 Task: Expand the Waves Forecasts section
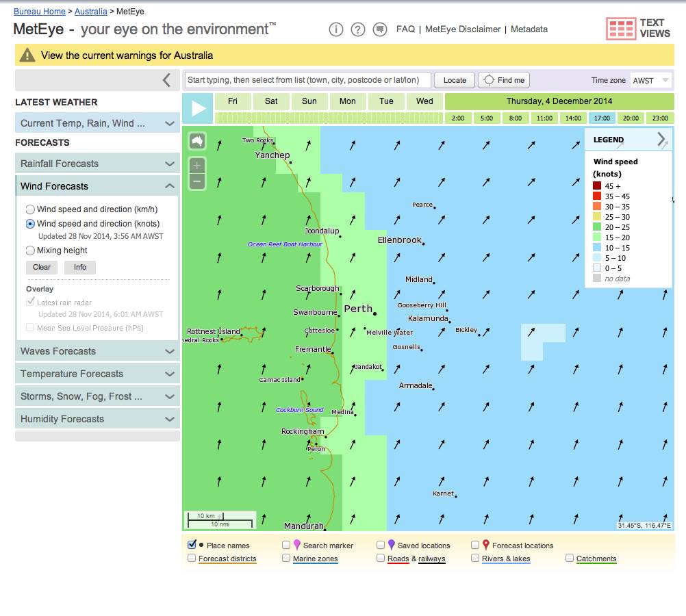pyautogui.click(x=97, y=351)
